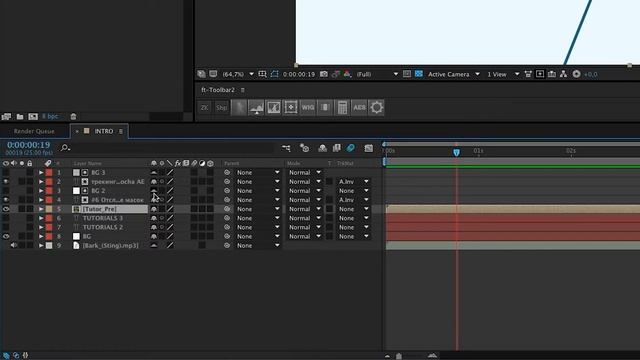Show channel and color management settings icon
The image size is (640, 360).
pyautogui.click(x=347, y=74)
